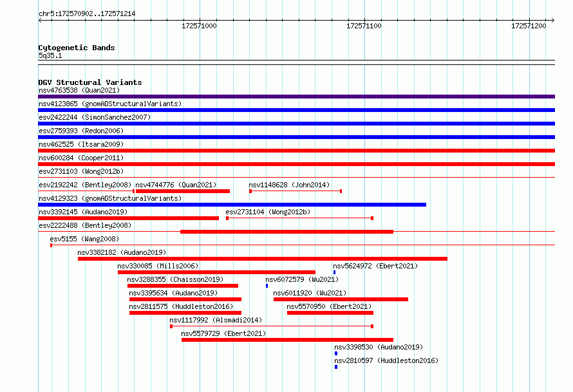The width and height of the screenshot is (573, 392).
Task: Click the nsv5624972 (Ebert2021) label
Action: click(375, 266)
